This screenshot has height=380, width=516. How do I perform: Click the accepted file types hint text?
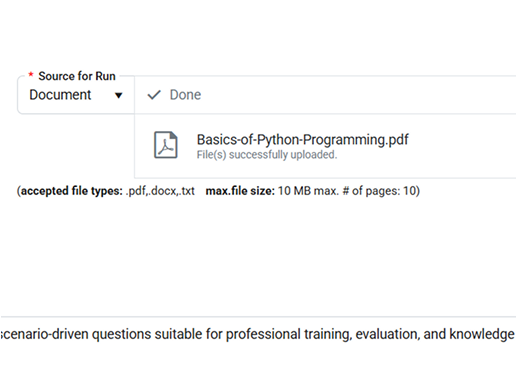[x=218, y=191]
